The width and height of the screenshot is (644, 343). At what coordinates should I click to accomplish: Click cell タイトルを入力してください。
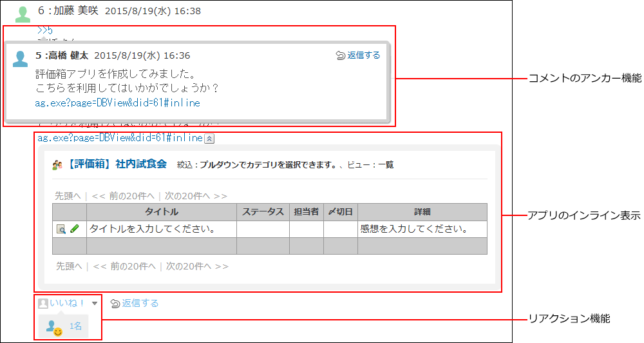pyautogui.click(x=162, y=229)
